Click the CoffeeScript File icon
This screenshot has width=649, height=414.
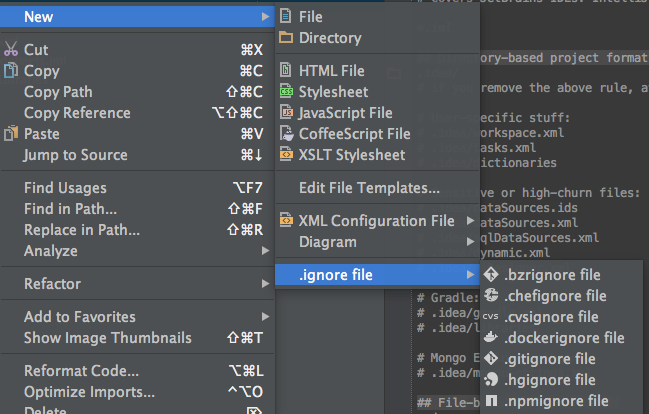(286, 133)
